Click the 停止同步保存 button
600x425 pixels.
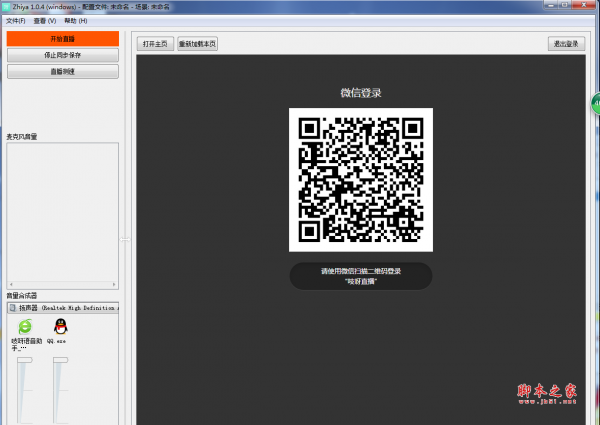[x=62, y=55]
